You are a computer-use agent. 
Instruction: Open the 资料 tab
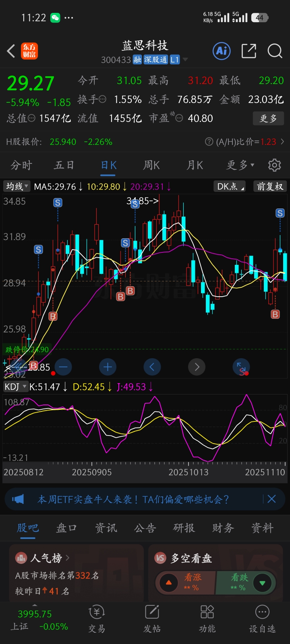tap(262, 528)
